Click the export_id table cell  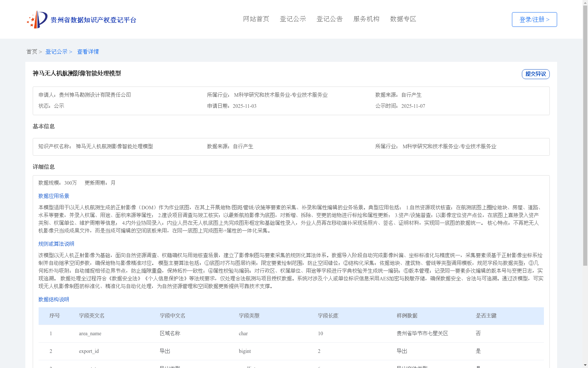coord(89,351)
